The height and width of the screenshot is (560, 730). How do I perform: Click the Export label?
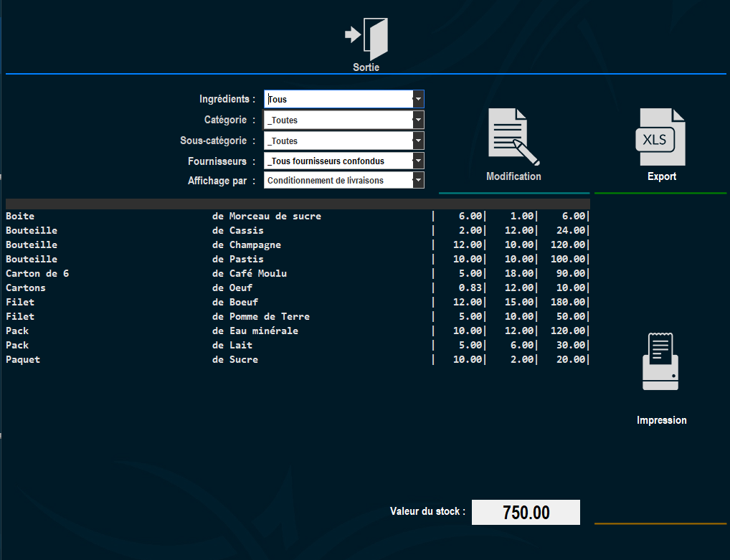(662, 176)
